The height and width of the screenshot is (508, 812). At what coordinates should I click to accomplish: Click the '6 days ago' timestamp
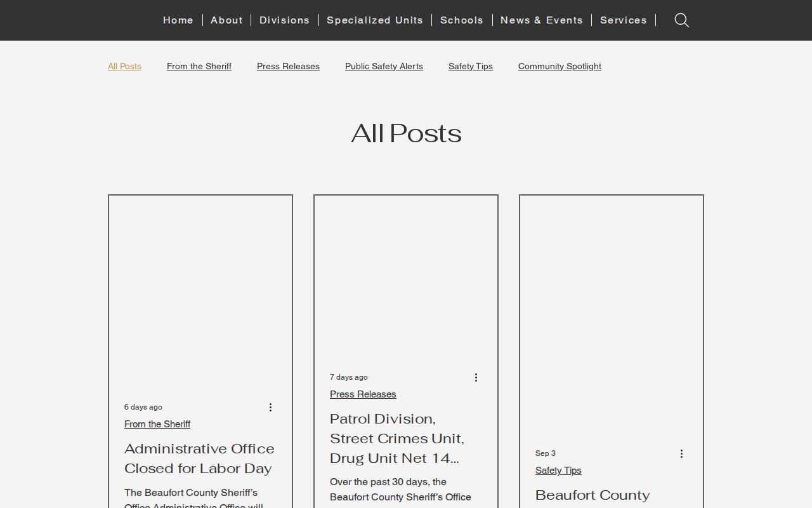coord(143,407)
